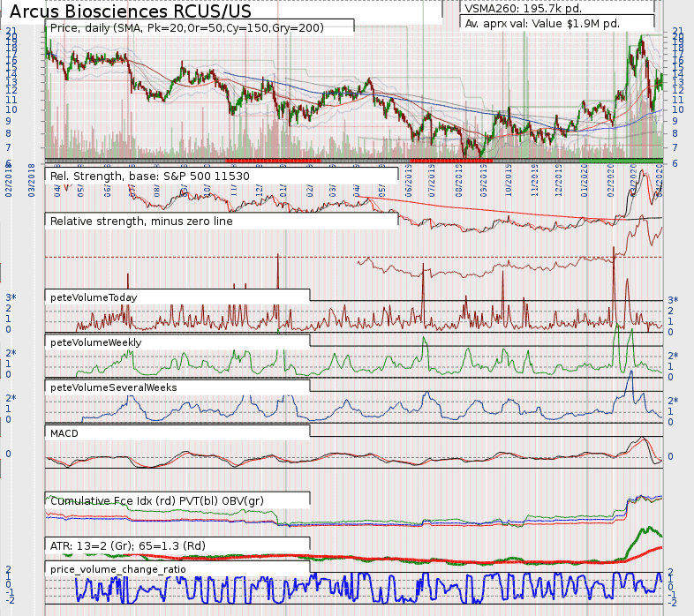The width and height of the screenshot is (694, 616).
Task: Select the MACD panel label
Action: pos(64,433)
